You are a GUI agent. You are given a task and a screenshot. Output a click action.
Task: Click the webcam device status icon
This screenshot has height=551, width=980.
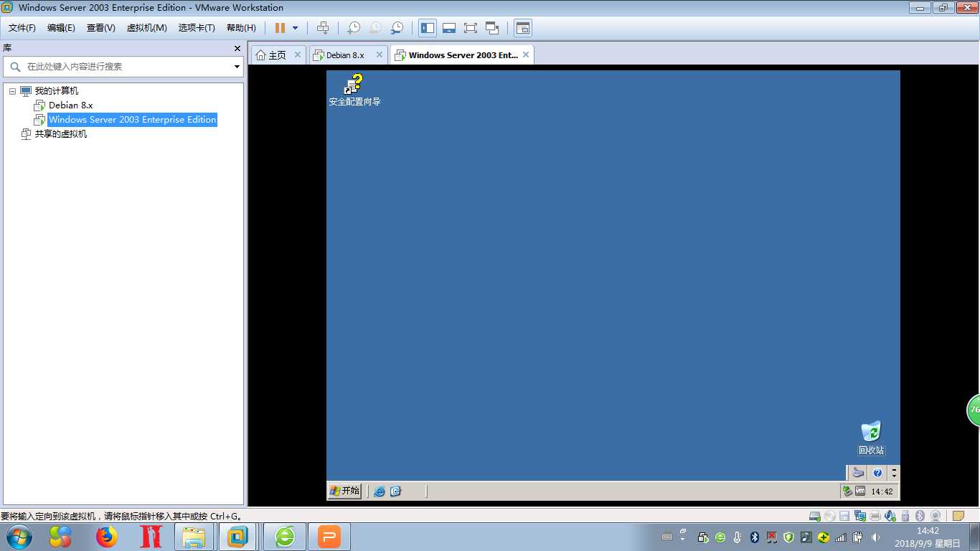[x=936, y=516]
